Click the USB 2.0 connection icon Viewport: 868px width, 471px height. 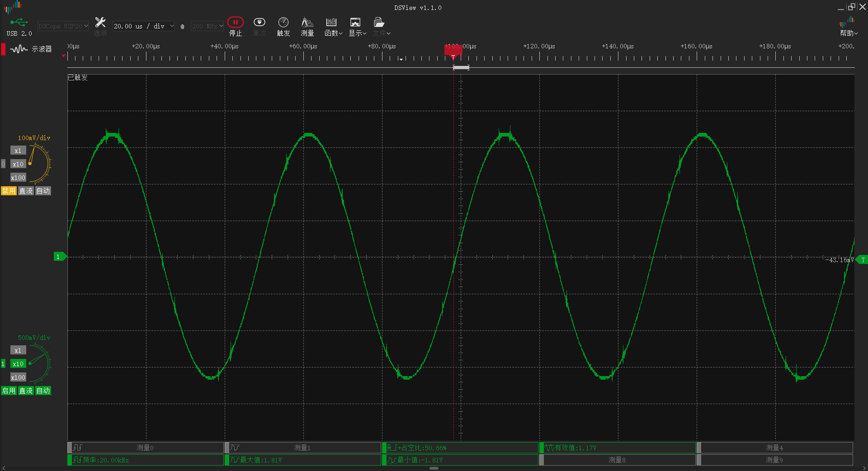(x=19, y=22)
